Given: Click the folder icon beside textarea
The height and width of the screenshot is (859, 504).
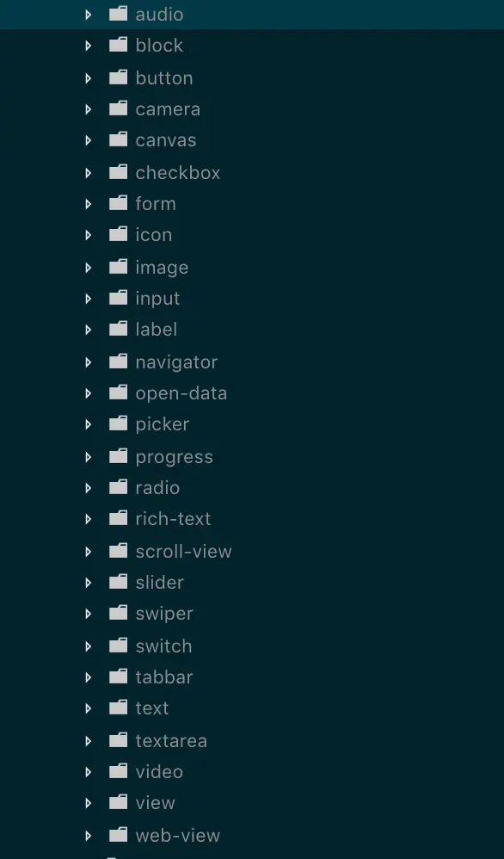Looking at the screenshot, I should [x=118, y=740].
